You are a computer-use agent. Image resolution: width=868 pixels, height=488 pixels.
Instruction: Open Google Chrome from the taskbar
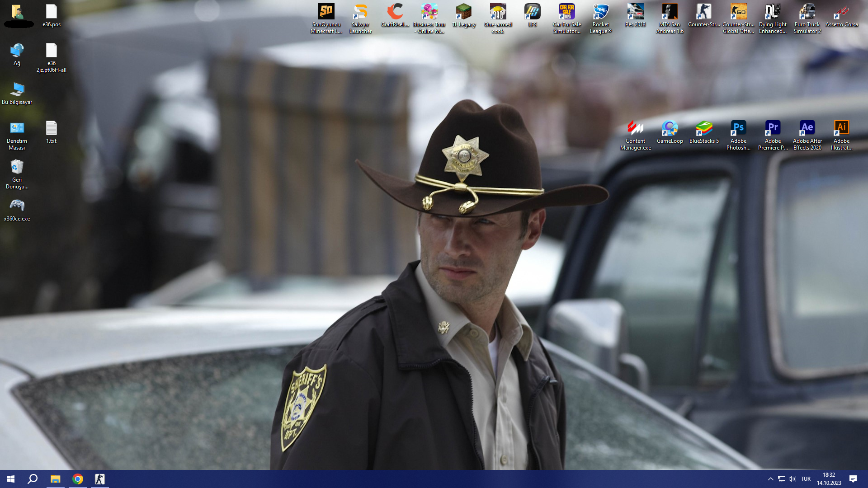(78, 479)
